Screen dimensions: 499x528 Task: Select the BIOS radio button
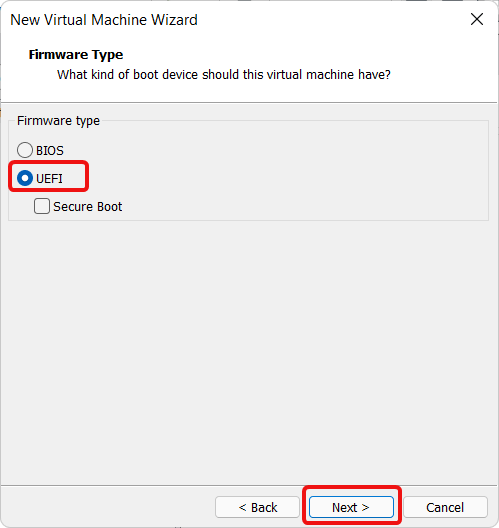point(25,150)
